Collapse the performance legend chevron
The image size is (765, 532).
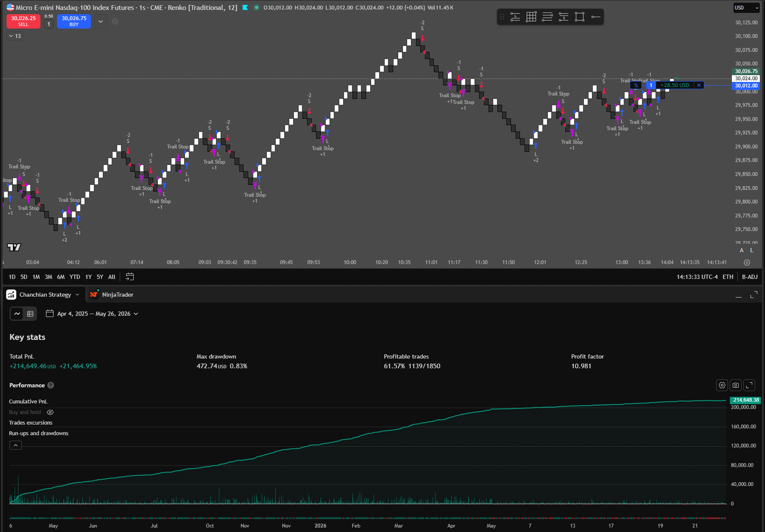(x=16, y=445)
